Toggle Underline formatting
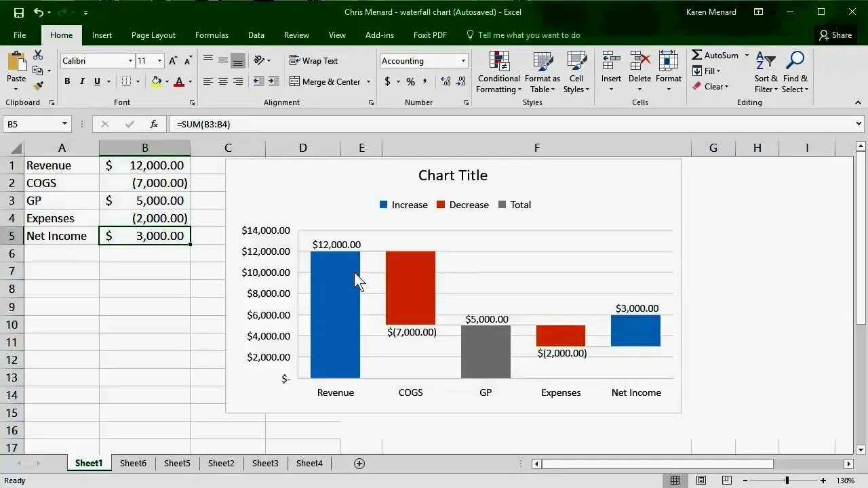 tap(97, 81)
